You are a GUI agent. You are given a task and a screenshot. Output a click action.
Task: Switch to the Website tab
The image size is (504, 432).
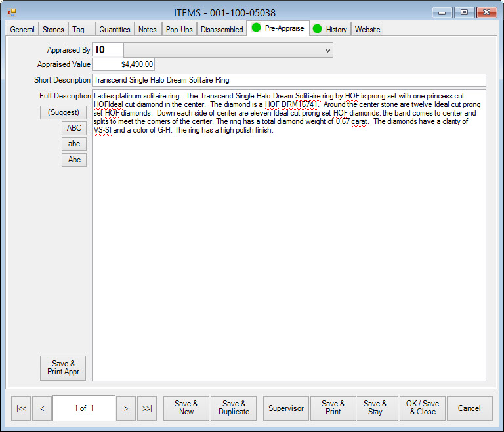(x=367, y=30)
